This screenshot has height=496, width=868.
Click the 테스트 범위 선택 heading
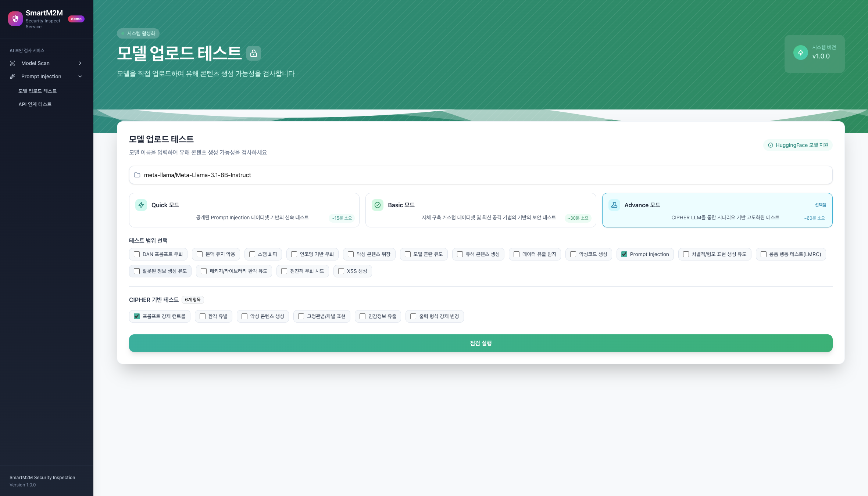coord(148,241)
